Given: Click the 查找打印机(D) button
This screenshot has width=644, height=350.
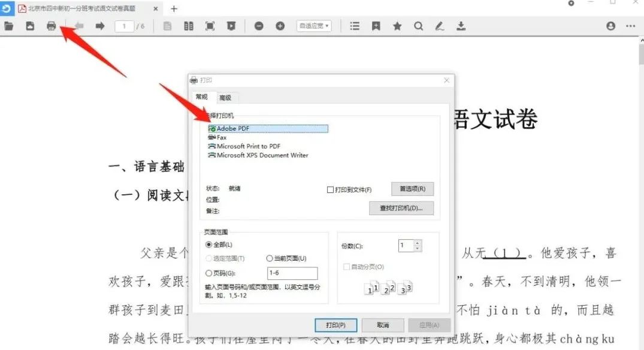Looking at the screenshot, I should pos(401,209).
